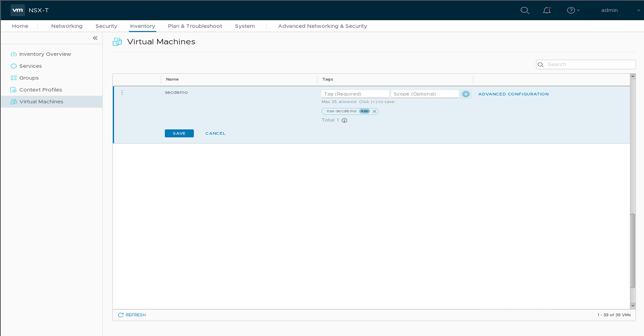Click the Inventory Overview icon

pos(14,54)
